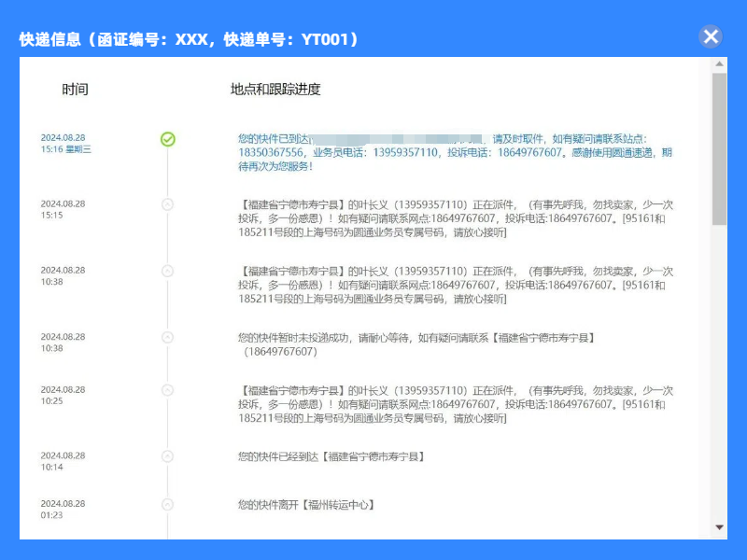Click the vertical scrollbar thumb
Viewport: 747px width, 560px height.
click(x=719, y=148)
